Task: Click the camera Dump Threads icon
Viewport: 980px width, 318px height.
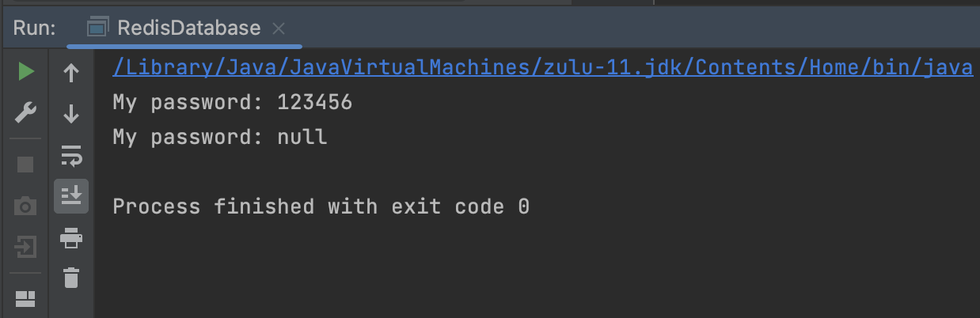Action: pyautogui.click(x=26, y=206)
